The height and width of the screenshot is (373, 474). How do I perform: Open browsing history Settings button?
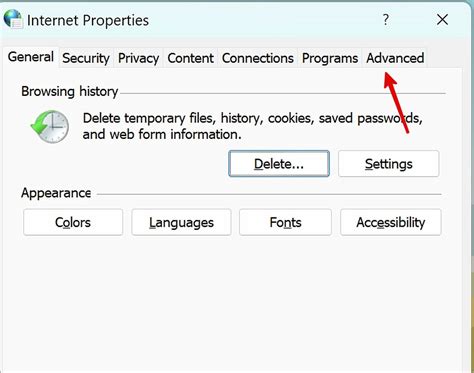click(389, 164)
